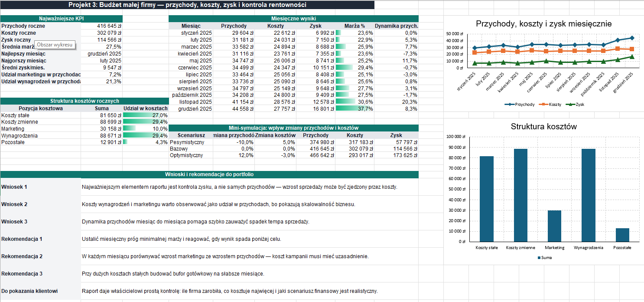Click the Suma legend marker in bar chart
Viewport: 644px width, 302px height.
(539, 257)
